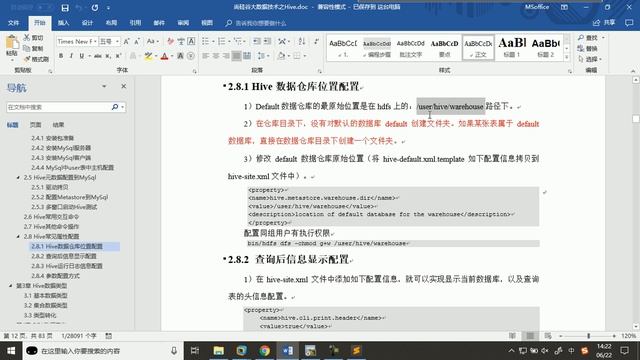Toggle superscript formatting
The width and height of the screenshot is (640, 360).
tap(118, 56)
